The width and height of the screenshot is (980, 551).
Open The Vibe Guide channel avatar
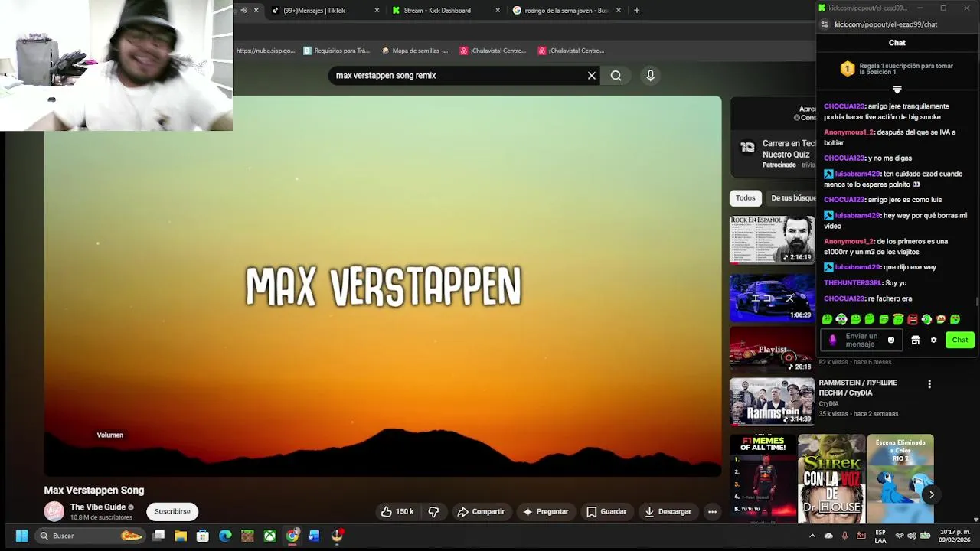pos(54,511)
